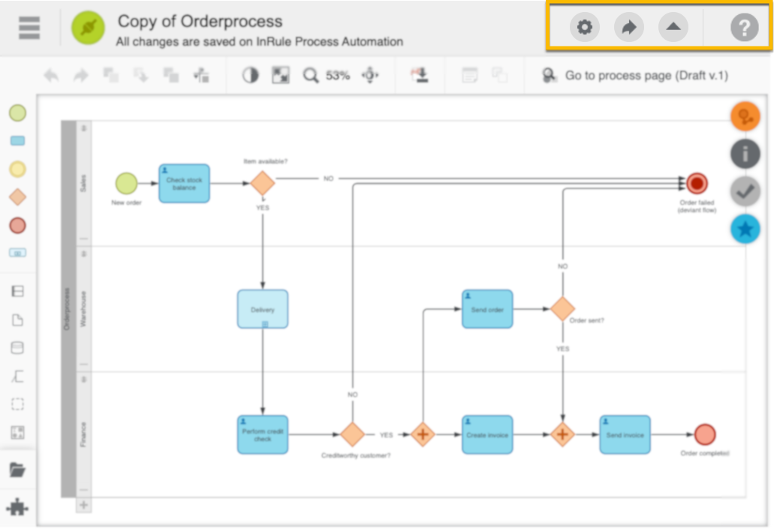The height and width of the screenshot is (532, 774).
Task: Select the red end event shape
Action: [17, 225]
